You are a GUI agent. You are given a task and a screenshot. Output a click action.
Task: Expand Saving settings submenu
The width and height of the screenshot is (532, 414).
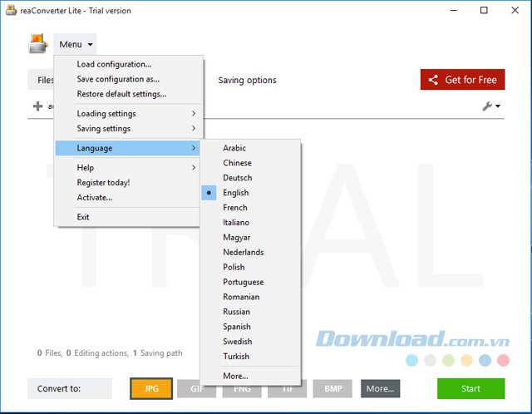tap(128, 129)
